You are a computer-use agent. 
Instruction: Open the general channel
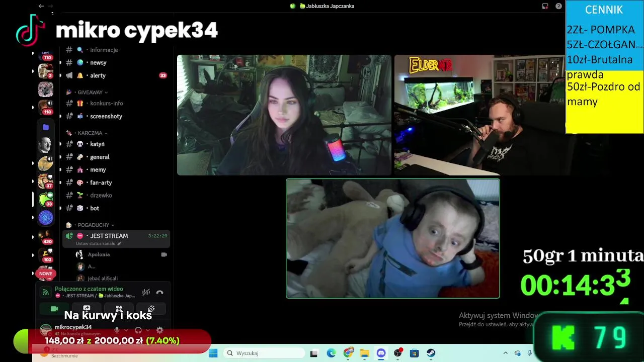(x=117, y=157)
